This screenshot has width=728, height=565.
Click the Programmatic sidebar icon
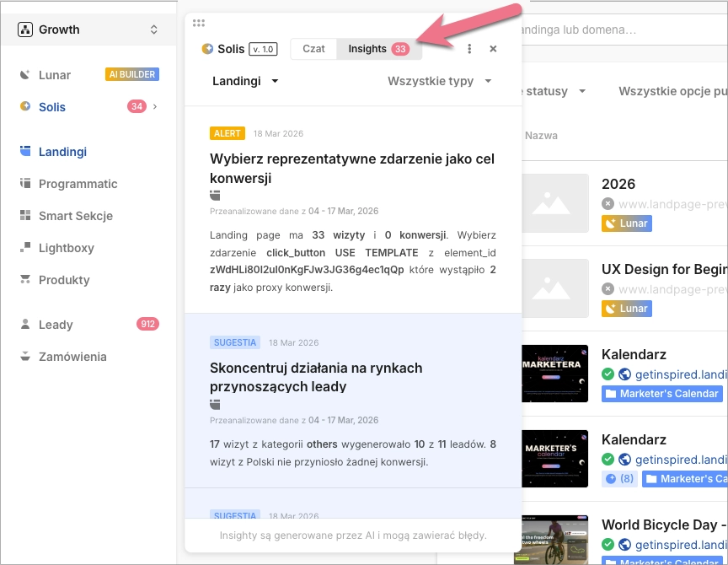[x=25, y=183]
